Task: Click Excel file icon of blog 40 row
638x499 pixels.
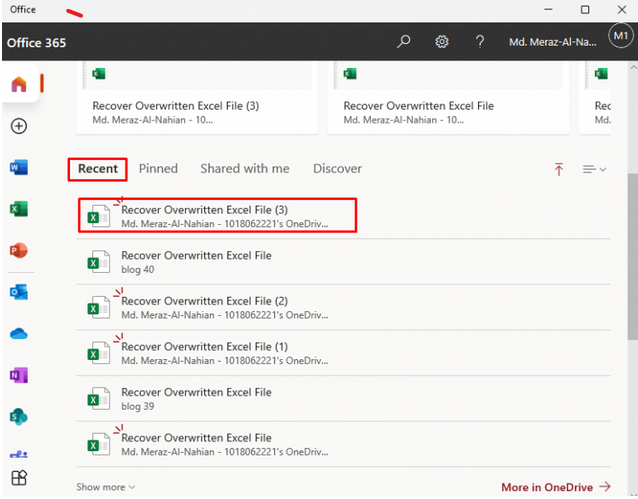Action: [x=98, y=261]
